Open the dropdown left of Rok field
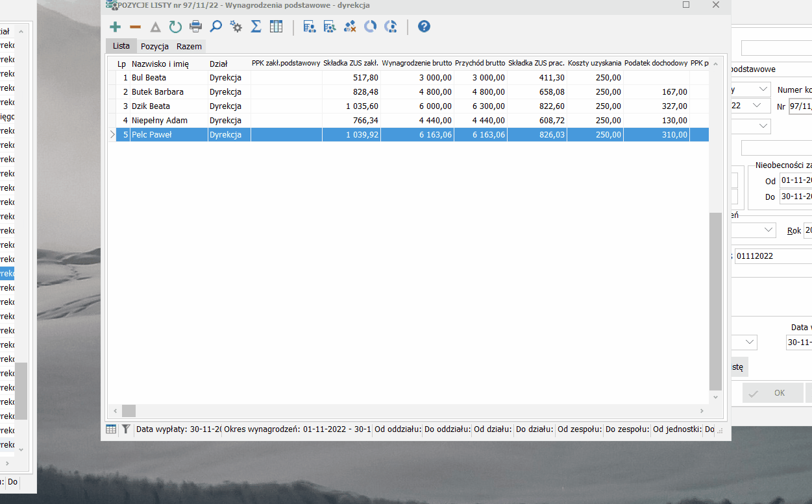The height and width of the screenshot is (504, 812). pyautogui.click(x=769, y=230)
